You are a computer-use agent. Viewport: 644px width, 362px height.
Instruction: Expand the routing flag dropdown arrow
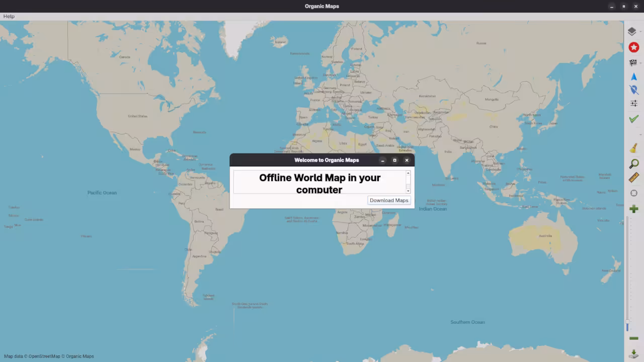tap(640, 62)
